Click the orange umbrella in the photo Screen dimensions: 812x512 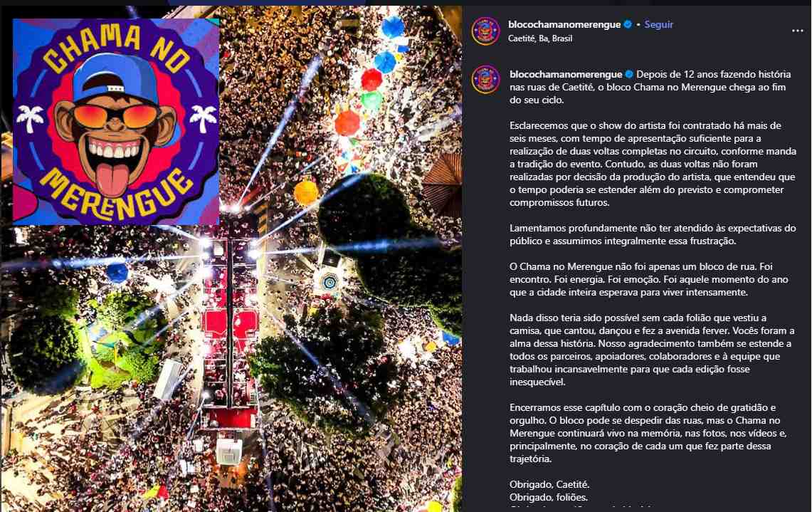coord(306,192)
